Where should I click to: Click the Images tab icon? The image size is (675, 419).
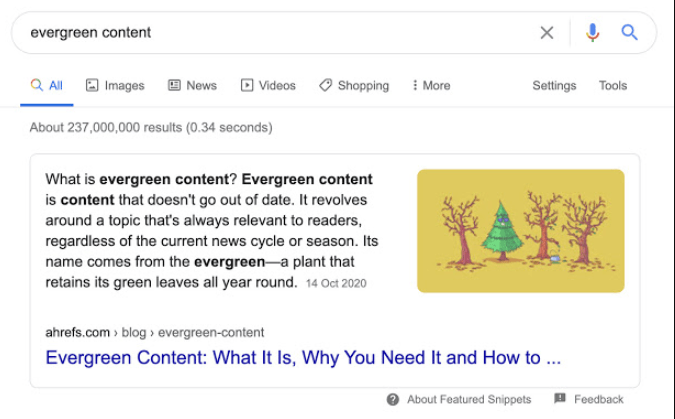(92, 86)
